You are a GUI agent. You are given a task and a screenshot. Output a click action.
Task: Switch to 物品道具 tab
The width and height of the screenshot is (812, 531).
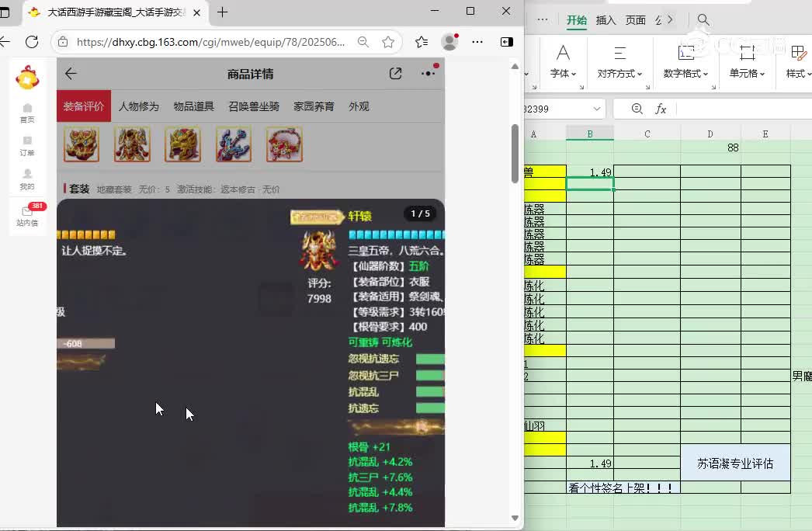click(193, 106)
